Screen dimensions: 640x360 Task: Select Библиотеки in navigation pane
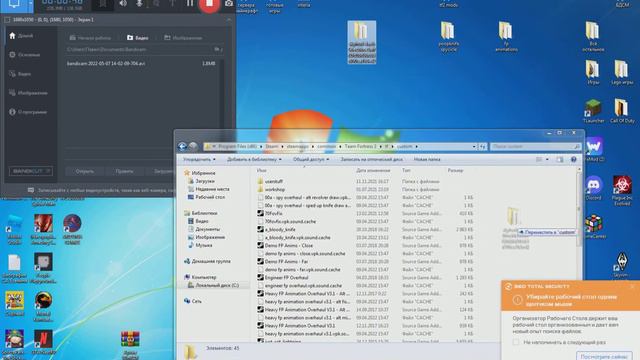pos(200,213)
